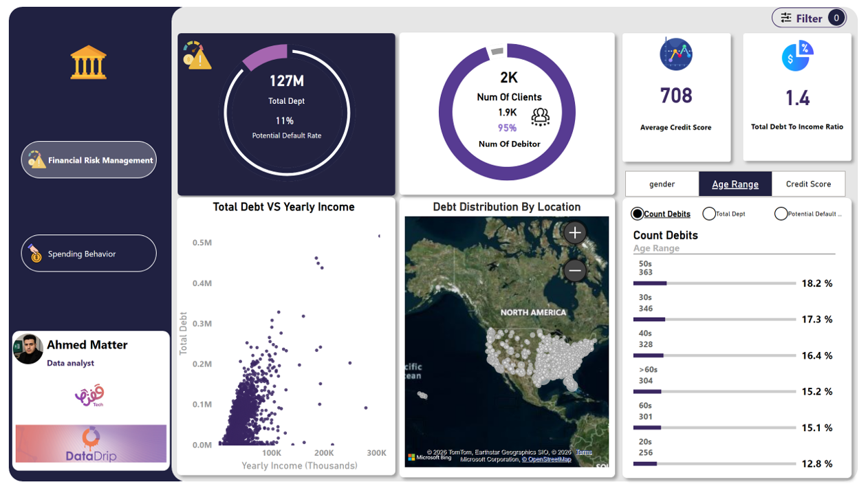
Task: Click the 40s progress bar
Action: (x=714, y=355)
